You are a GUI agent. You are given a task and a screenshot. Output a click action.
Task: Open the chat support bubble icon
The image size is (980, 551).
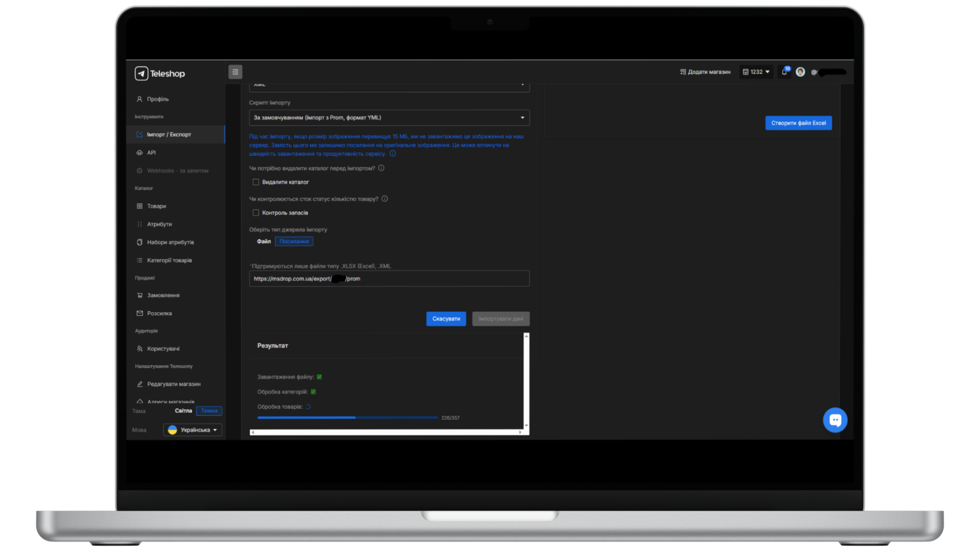835,420
